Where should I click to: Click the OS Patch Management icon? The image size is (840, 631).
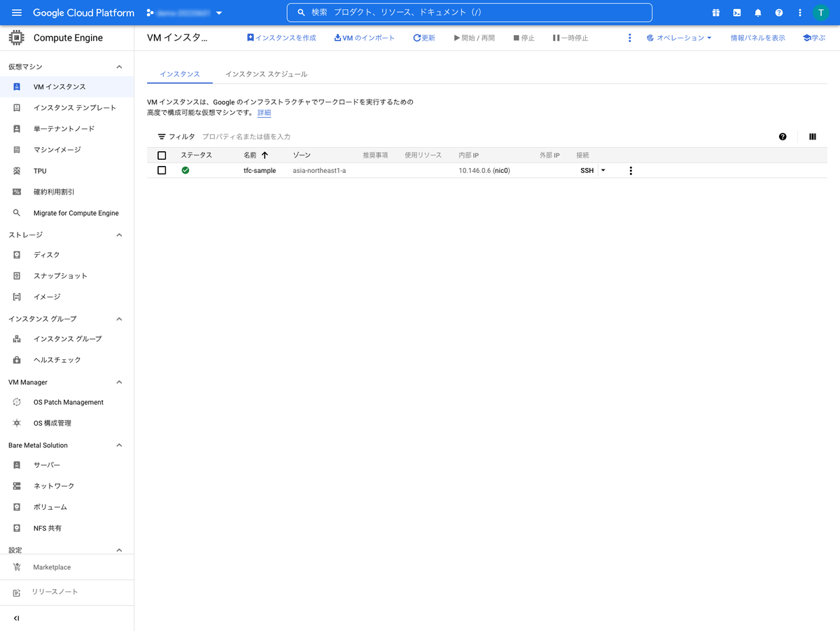point(17,402)
